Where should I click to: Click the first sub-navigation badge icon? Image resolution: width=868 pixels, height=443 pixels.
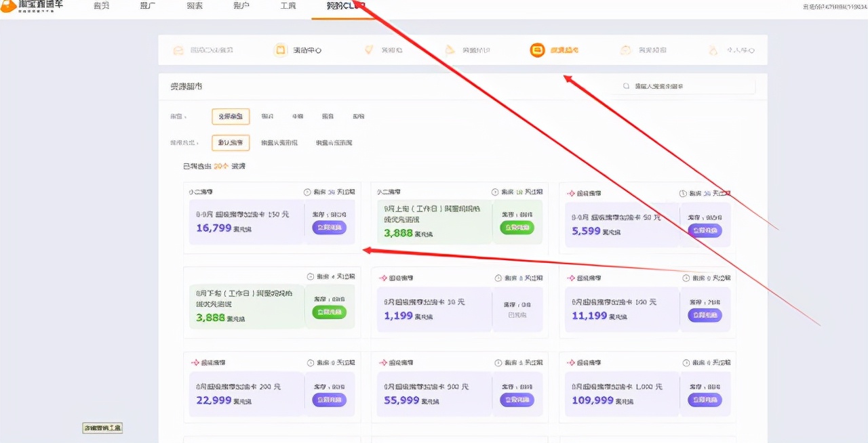[x=178, y=49]
